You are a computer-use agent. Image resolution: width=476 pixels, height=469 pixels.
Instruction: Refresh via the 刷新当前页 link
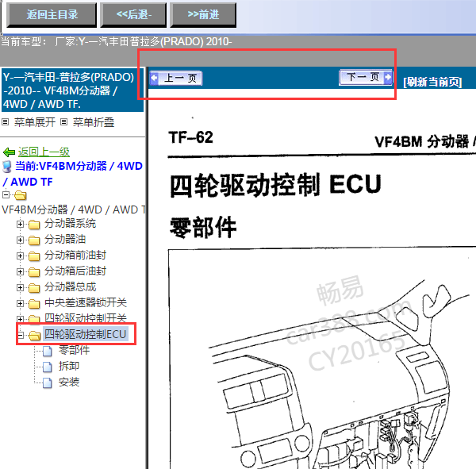[432, 82]
